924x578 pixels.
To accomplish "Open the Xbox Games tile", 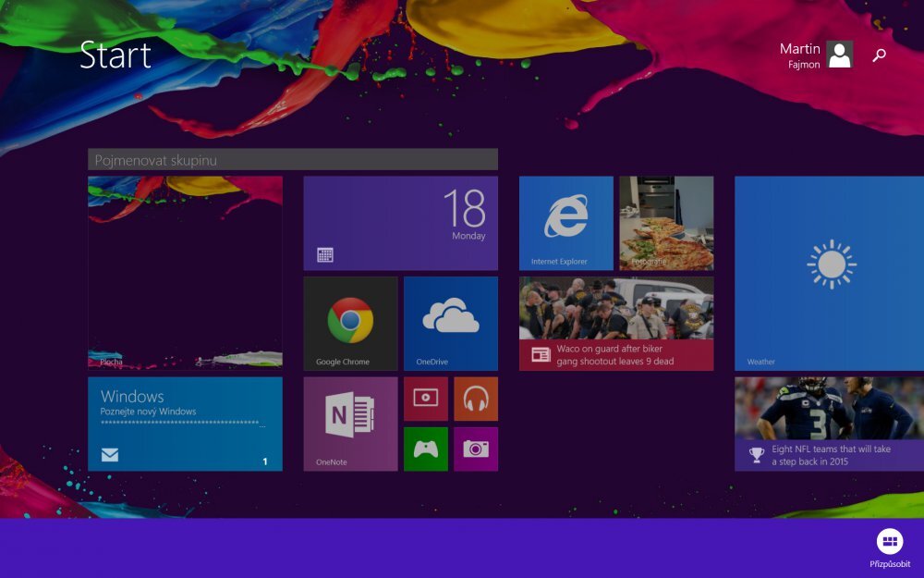I will [425, 449].
